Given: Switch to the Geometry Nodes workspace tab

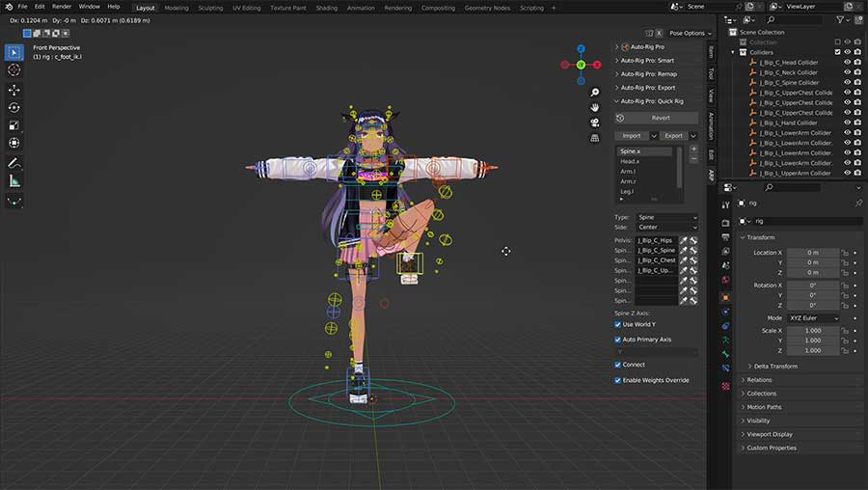Looking at the screenshot, I should [x=487, y=8].
